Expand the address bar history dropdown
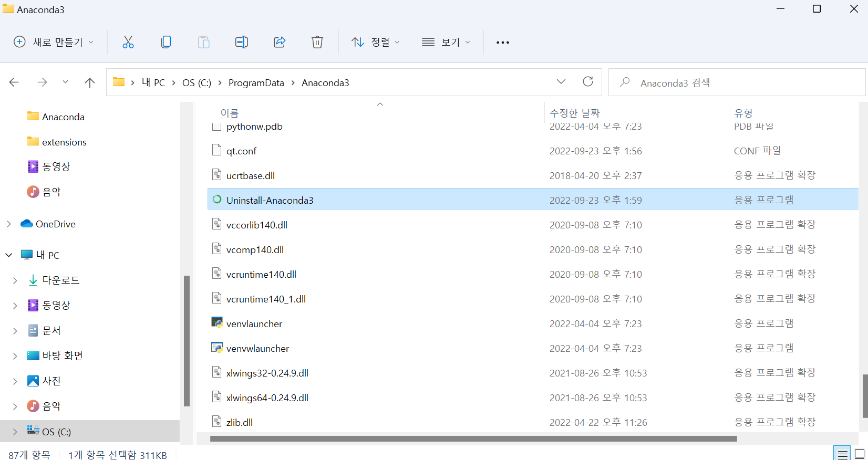The image size is (868, 460). tap(561, 81)
